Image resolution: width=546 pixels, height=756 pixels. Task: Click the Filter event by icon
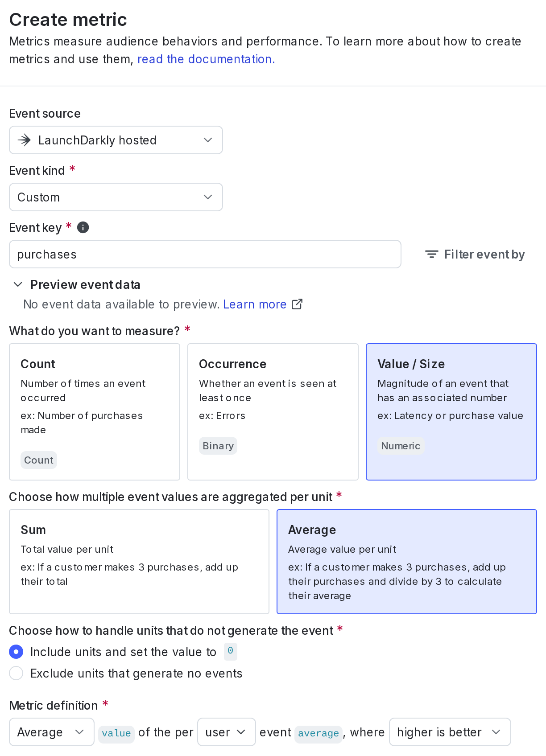click(x=431, y=254)
